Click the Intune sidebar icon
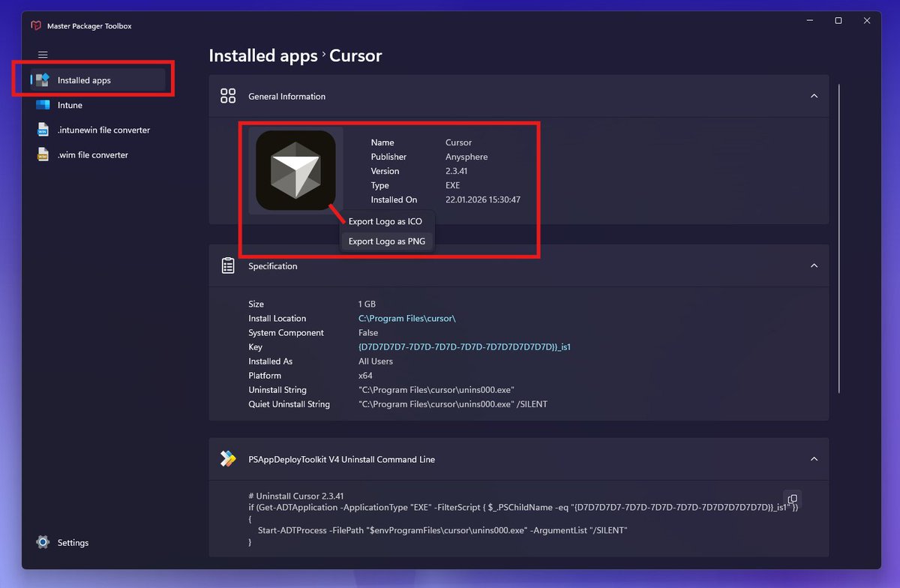This screenshot has height=588, width=900. [x=43, y=105]
